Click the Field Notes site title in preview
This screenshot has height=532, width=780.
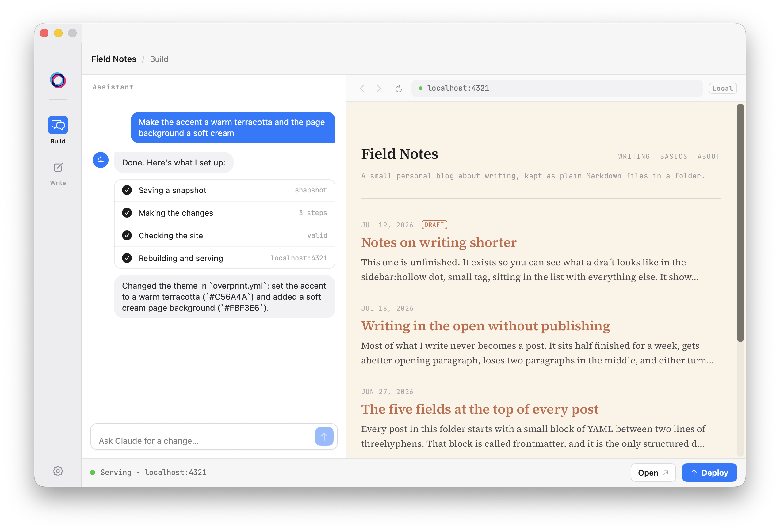(400, 154)
